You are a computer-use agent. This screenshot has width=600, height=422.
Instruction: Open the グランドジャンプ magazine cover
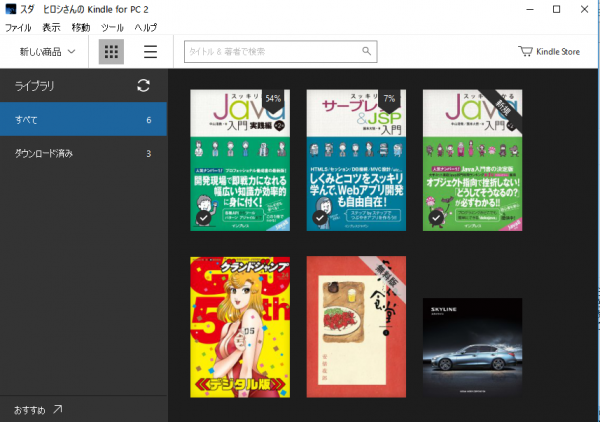click(240, 327)
